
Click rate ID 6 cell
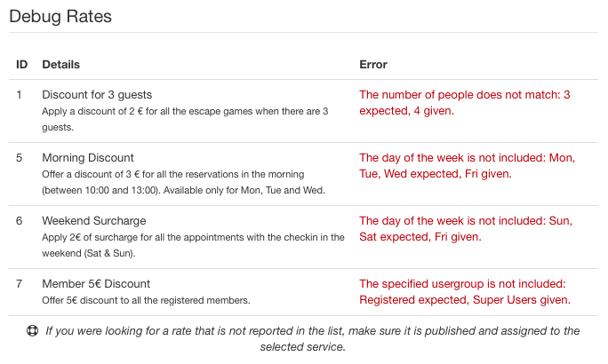click(19, 221)
